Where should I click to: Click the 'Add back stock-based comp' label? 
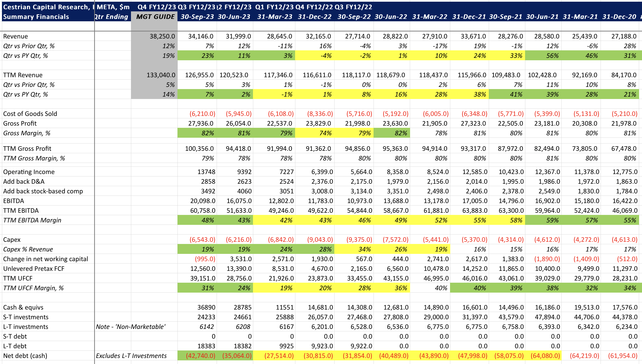point(43,191)
